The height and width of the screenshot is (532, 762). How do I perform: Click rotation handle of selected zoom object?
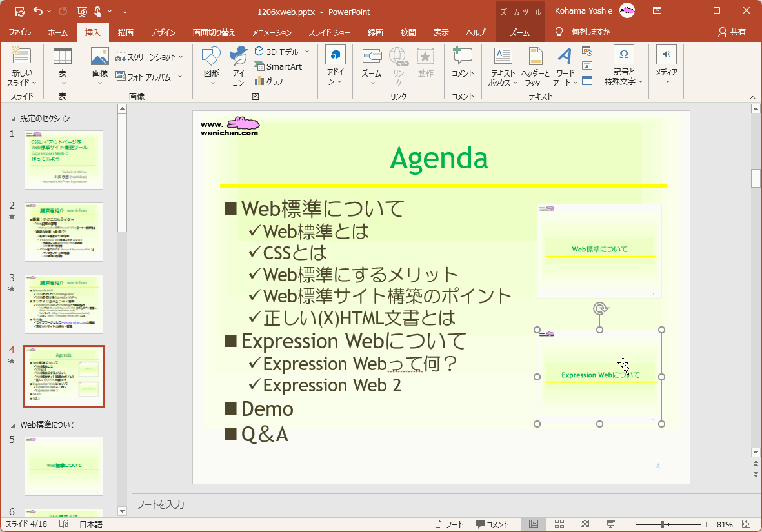(601, 308)
